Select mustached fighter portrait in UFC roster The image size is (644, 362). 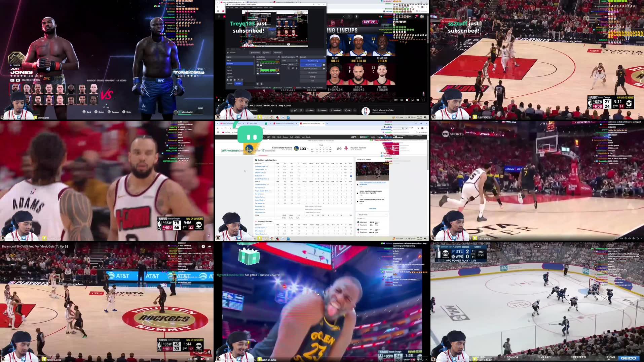tap(49, 100)
